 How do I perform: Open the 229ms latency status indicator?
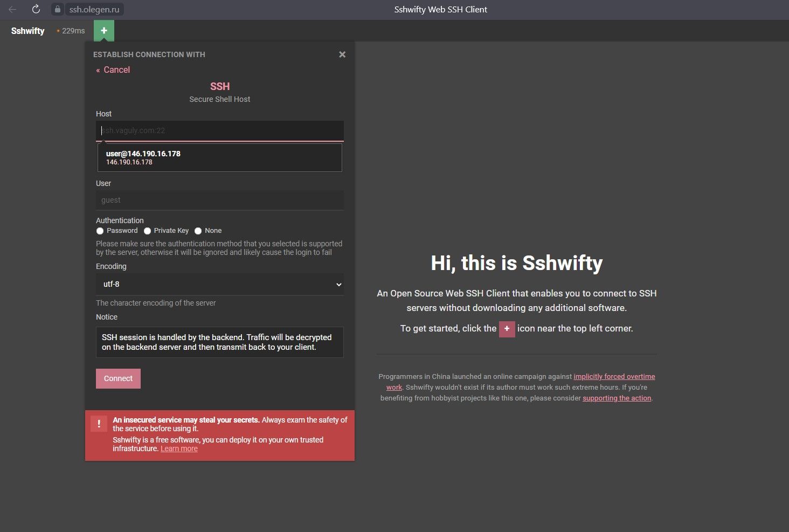(x=71, y=31)
